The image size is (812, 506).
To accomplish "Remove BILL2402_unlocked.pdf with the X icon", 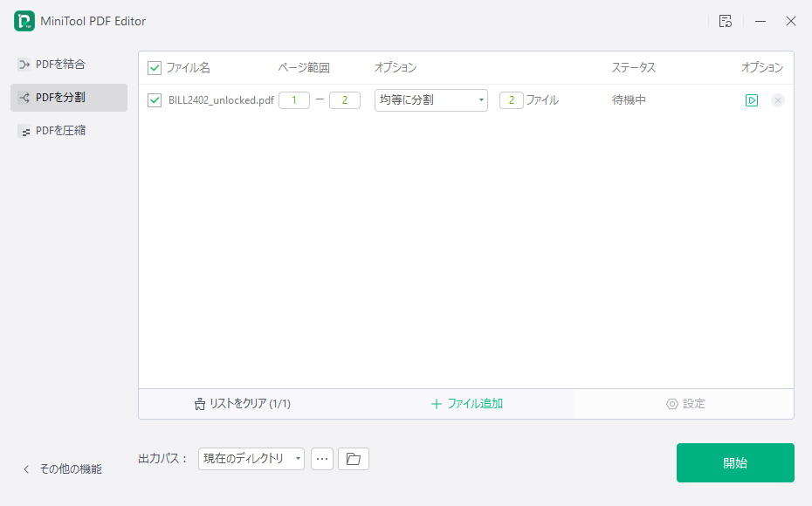I will [778, 100].
